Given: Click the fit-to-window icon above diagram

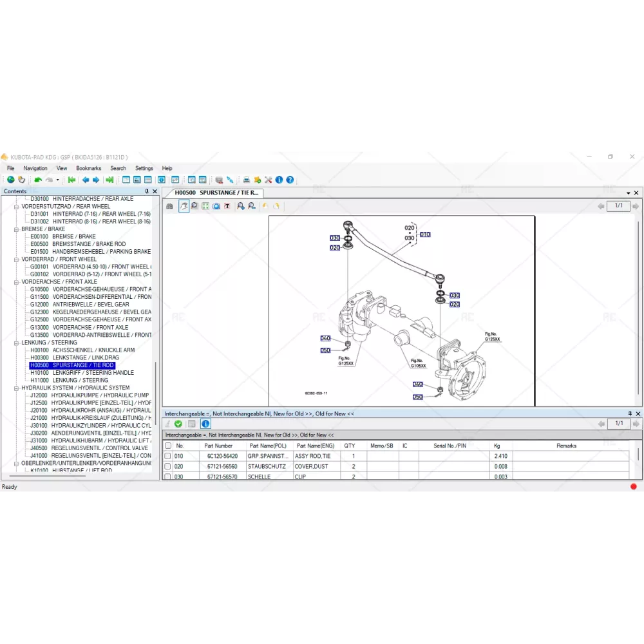Looking at the screenshot, I should (205, 206).
